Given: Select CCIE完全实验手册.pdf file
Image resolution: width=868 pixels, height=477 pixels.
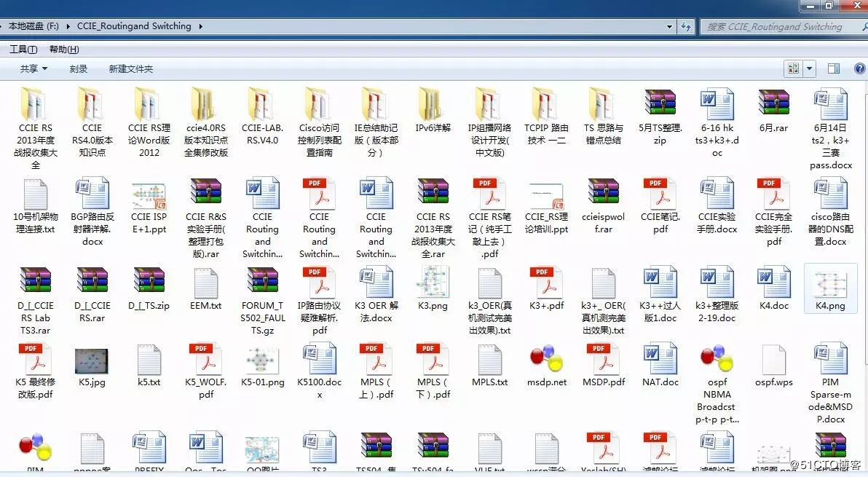Looking at the screenshot, I should tap(773, 212).
